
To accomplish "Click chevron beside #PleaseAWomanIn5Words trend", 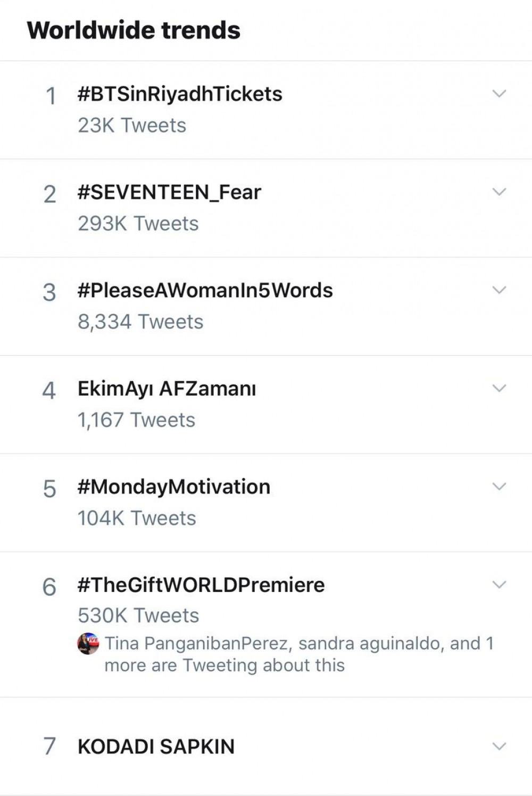I will (499, 290).
